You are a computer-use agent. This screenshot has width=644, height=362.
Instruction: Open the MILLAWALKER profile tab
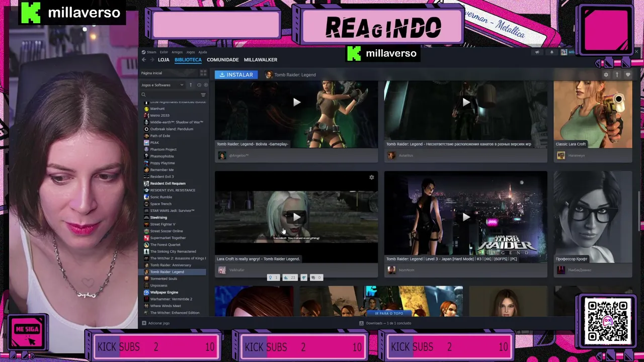(261, 59)
